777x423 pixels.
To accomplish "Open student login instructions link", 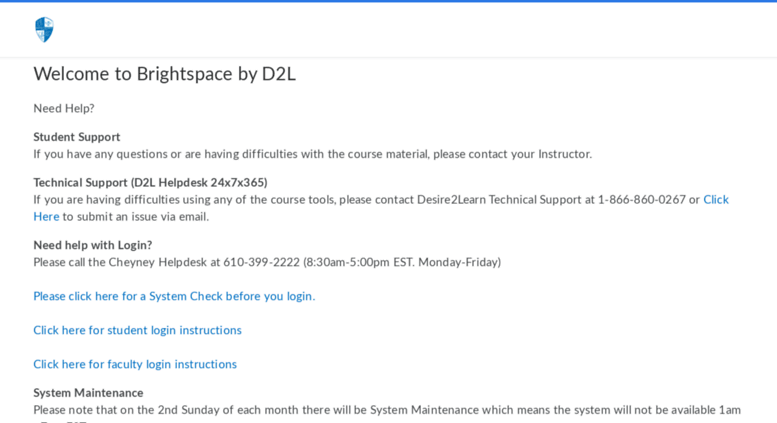I will 137,330.
